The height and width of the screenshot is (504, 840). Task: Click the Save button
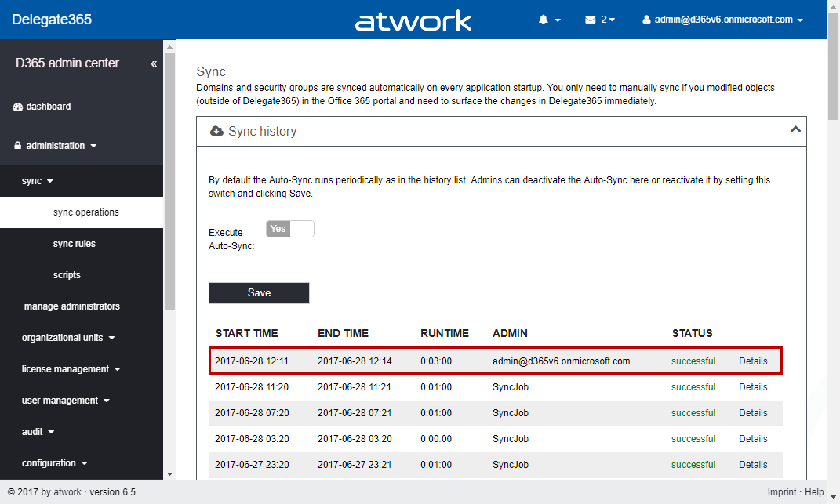(x=259, y=293)
